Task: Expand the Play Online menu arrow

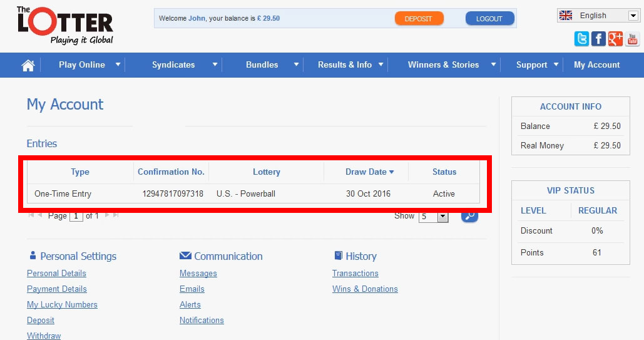Action: tap(118, 64)
